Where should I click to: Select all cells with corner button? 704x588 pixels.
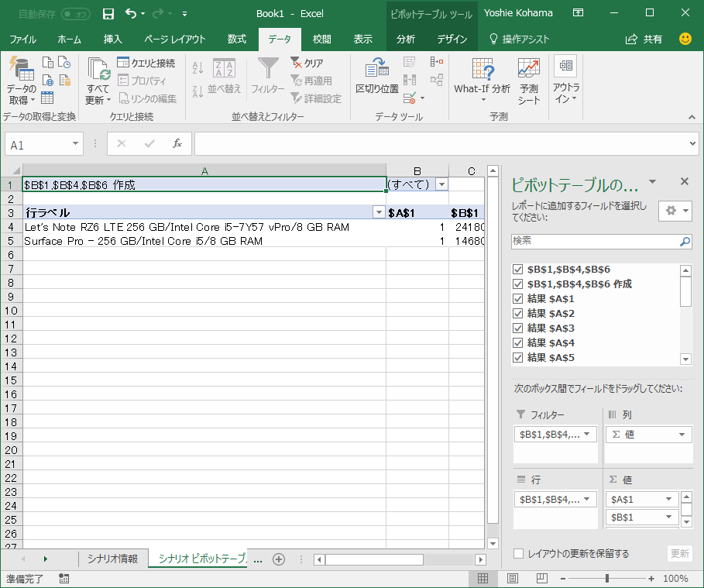point(12,170)
